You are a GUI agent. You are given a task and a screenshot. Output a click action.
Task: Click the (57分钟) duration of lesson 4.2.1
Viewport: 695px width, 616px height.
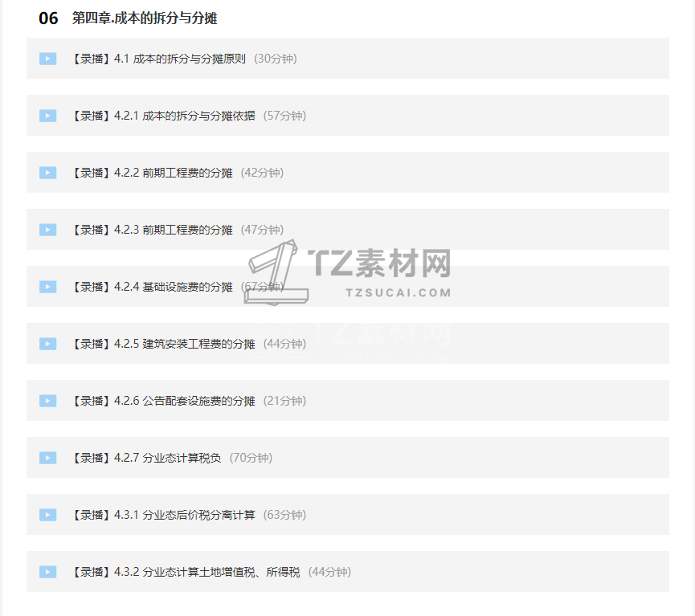point(284,116)
